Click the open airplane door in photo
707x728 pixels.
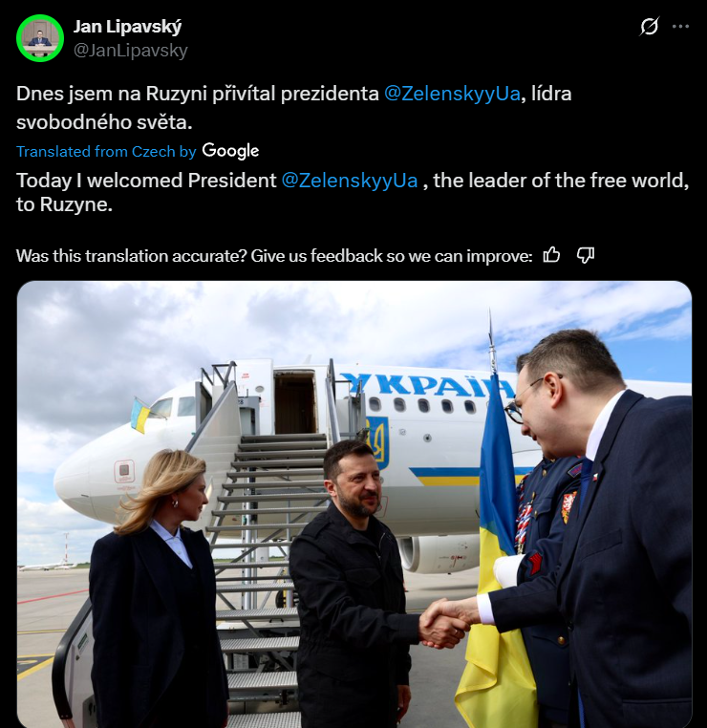click(295, 402)
